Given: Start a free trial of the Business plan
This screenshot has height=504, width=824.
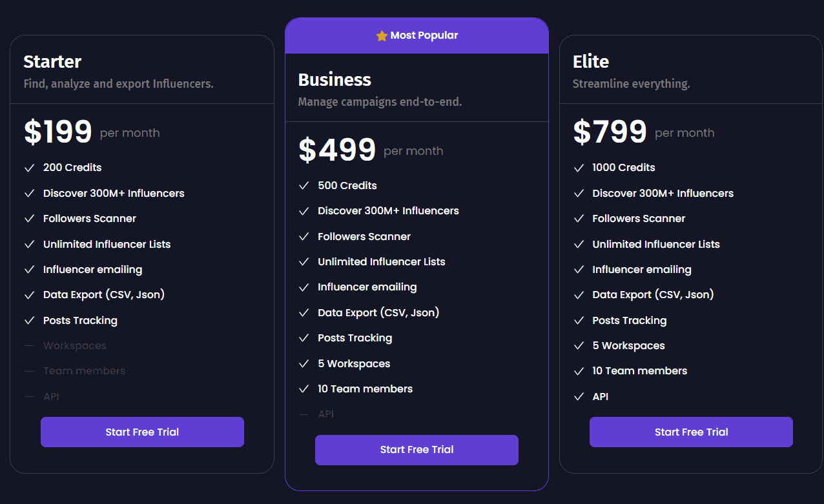Looking at the screenshot, I should pos(417,450).
